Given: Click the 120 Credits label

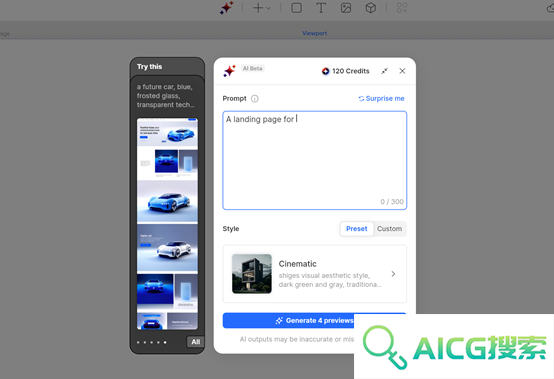Looking at the screenshot, I should click(350, 71).
